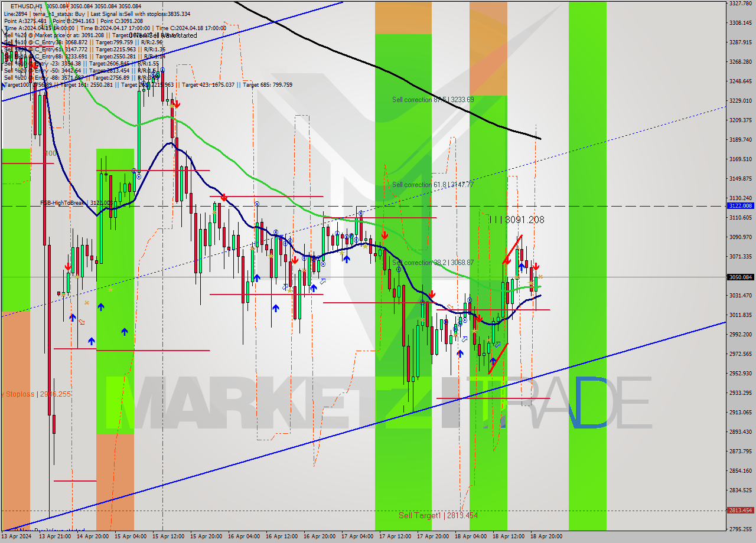Select the '15 Apr 20:00' time axis label

pyautogui.click(x=206, y=537)
